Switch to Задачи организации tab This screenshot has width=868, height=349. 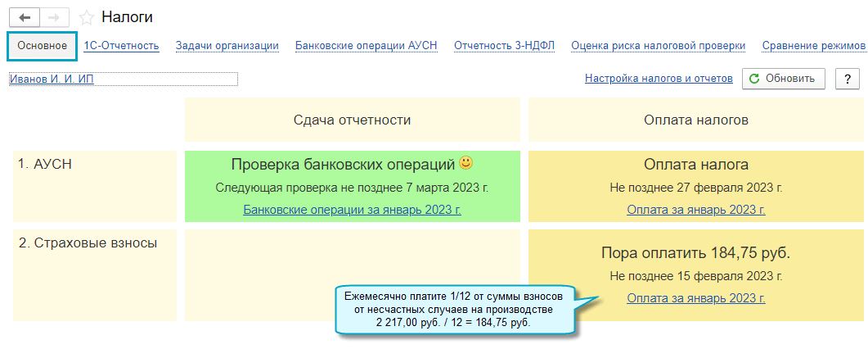(227, 45)
